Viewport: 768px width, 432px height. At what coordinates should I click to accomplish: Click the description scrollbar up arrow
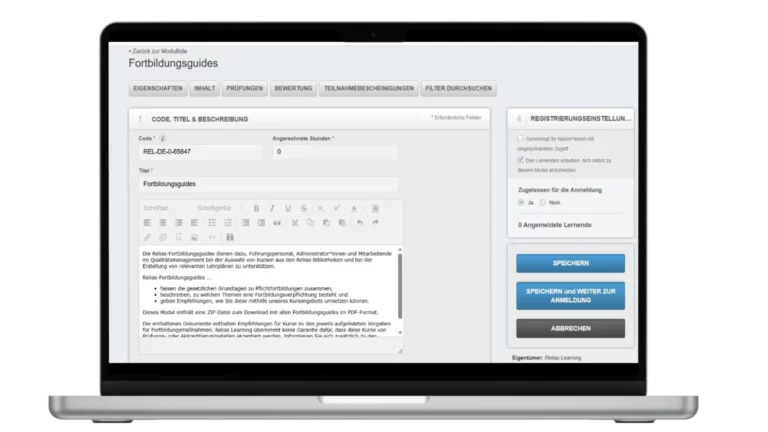[400, 250]
